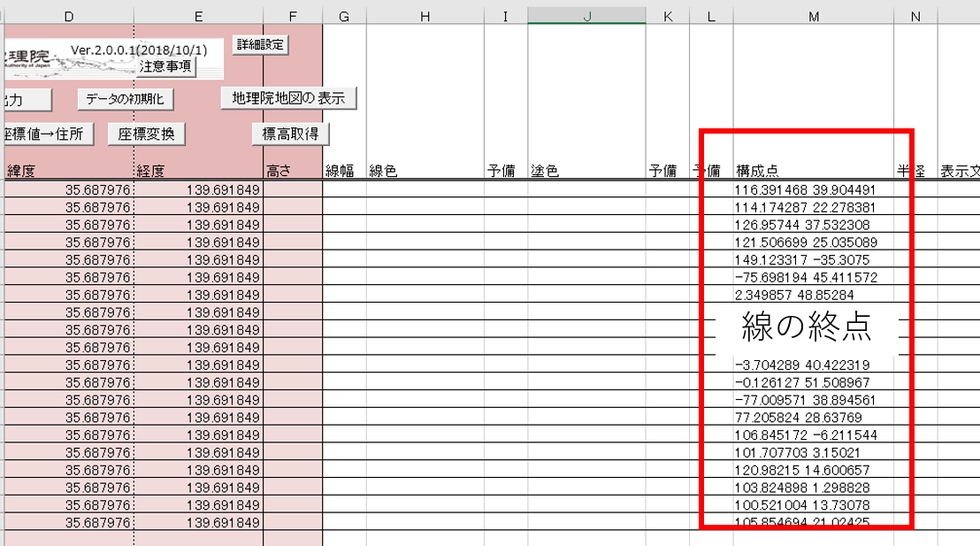Click the 注意事項 button

point(165,66)
